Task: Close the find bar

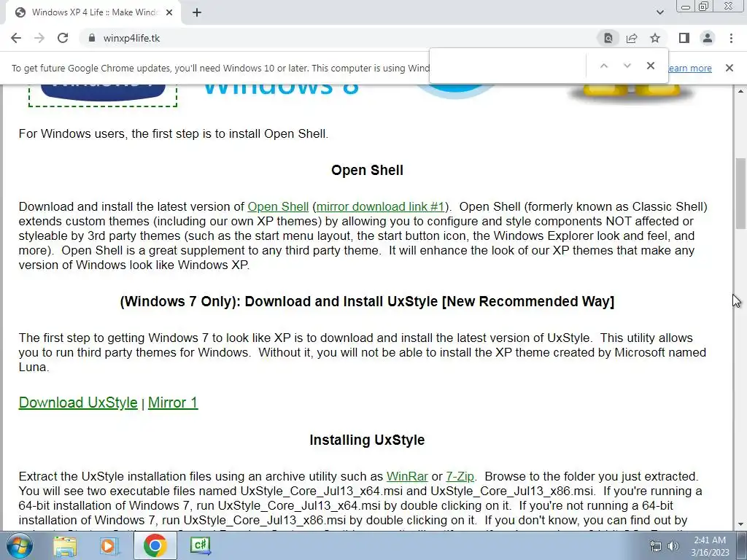Action: pyautogui.click(x=650, y=66)
